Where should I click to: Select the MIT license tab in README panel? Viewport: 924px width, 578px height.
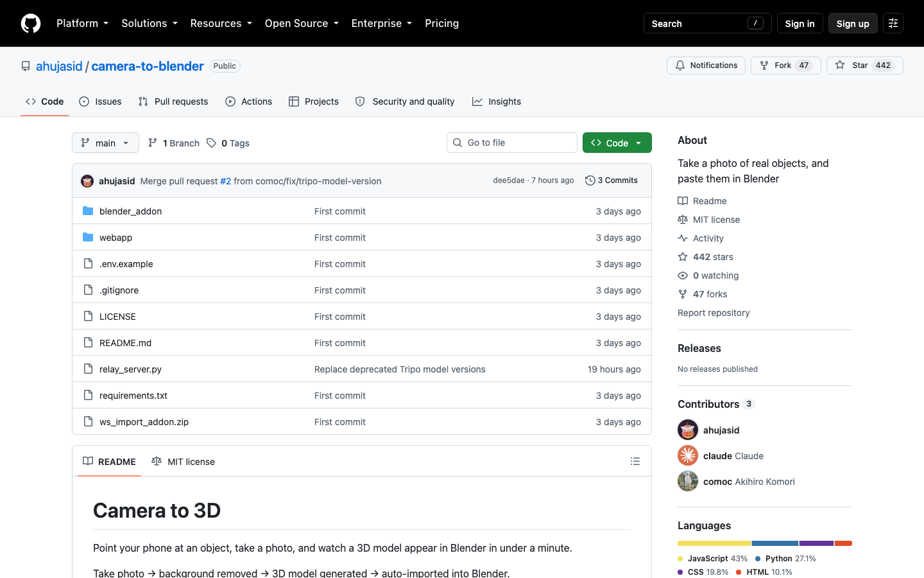click(183, 461)
